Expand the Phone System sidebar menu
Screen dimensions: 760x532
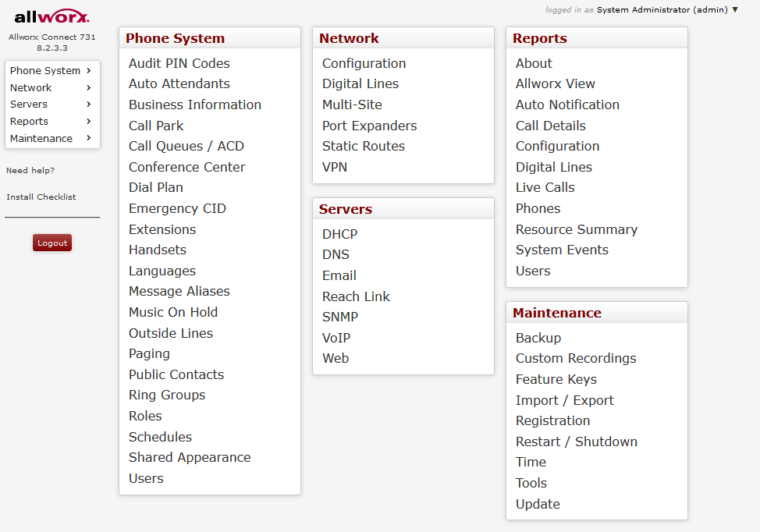51,70
